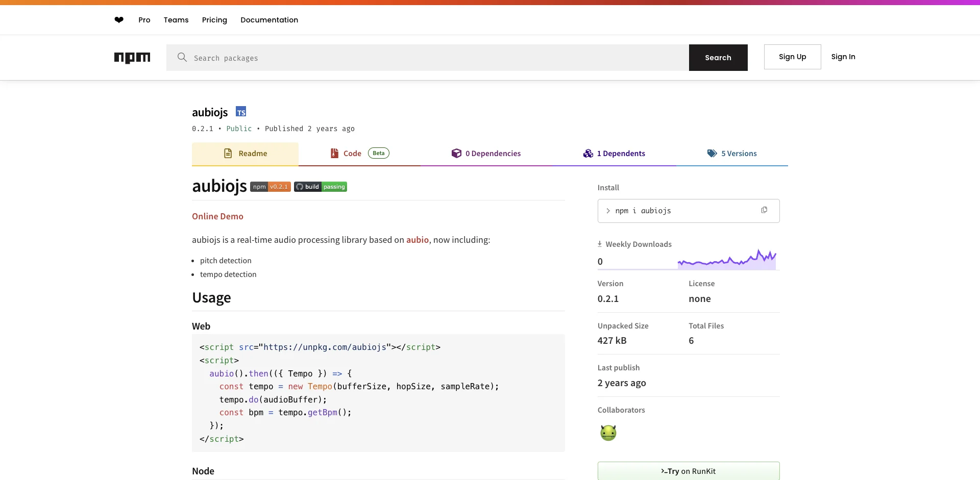
Task: Click the magnifier icon in search bar
Action: (182, 57)
